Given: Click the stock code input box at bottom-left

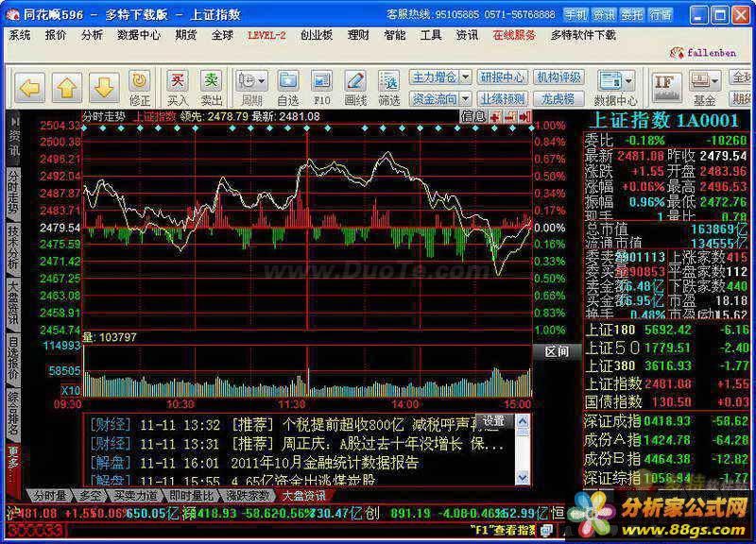Looking at the screenshot, I should point(35,531).
